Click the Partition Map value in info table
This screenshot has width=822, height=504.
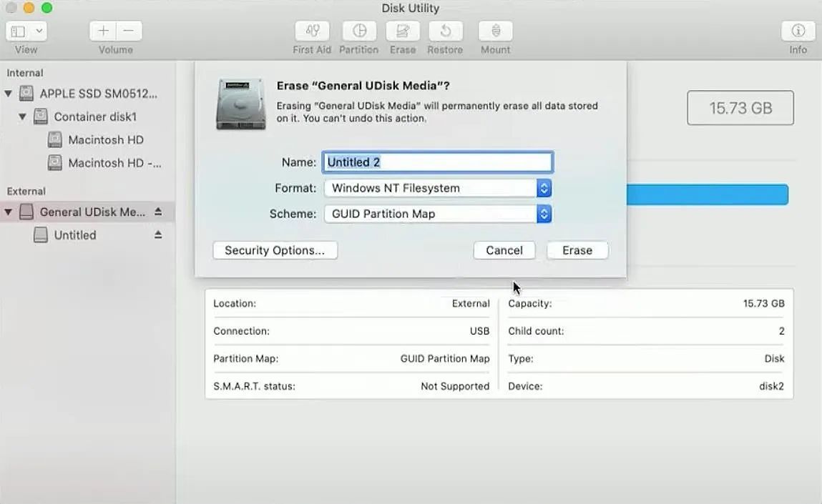tap(445, 358)
